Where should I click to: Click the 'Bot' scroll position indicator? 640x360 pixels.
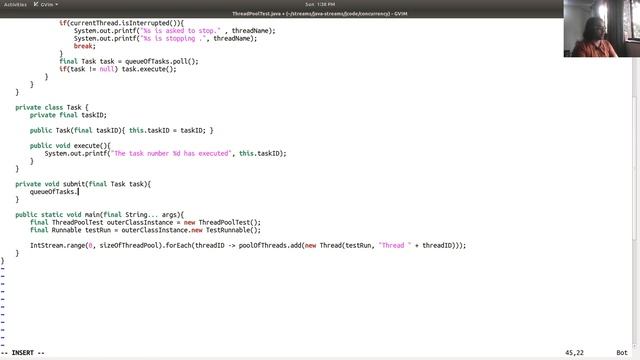click(622, 353)
